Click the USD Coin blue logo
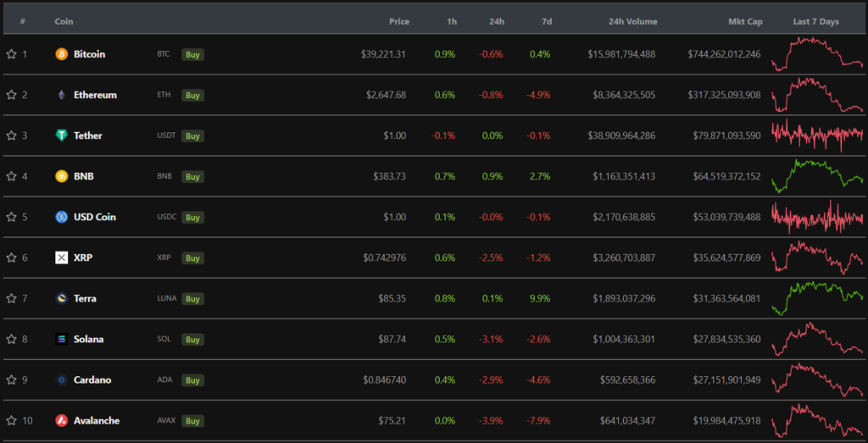 pyautogui.click(x=61, y=217)
